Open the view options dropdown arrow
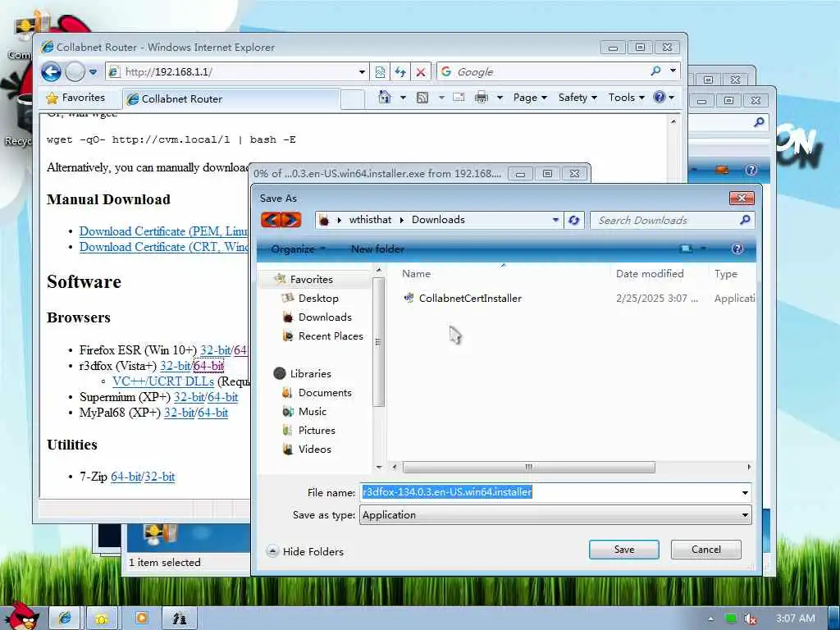 [703, 249]
